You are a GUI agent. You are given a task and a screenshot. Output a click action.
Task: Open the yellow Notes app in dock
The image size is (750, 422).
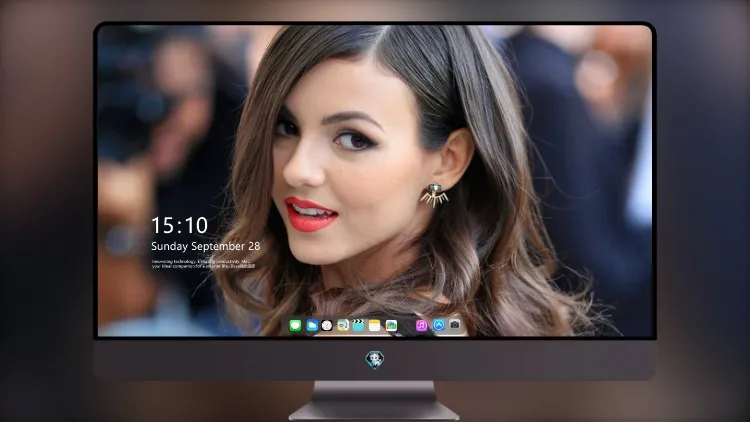pyautogui.click(x=375, y=326)
